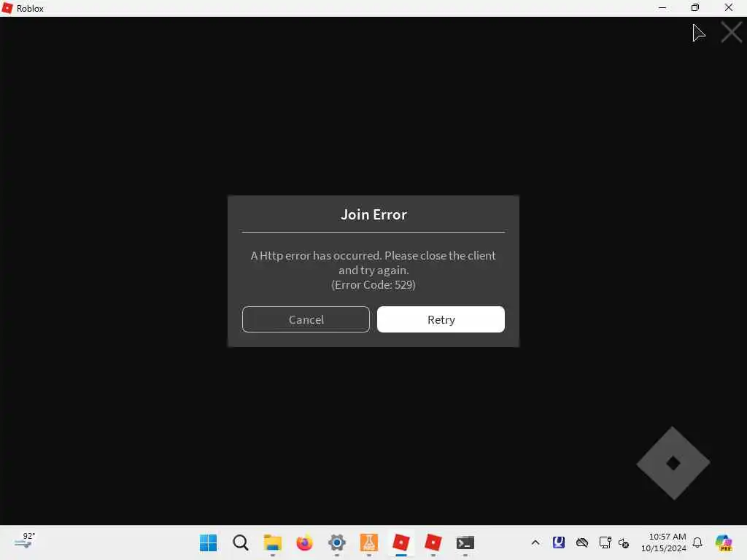Close the Roblox window from title bar
This screenshot has height=560, width=747.
tap(729, 8)
